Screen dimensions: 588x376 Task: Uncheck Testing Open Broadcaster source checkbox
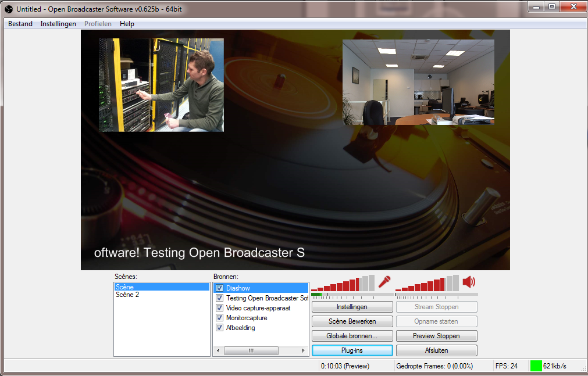(220, 298)
